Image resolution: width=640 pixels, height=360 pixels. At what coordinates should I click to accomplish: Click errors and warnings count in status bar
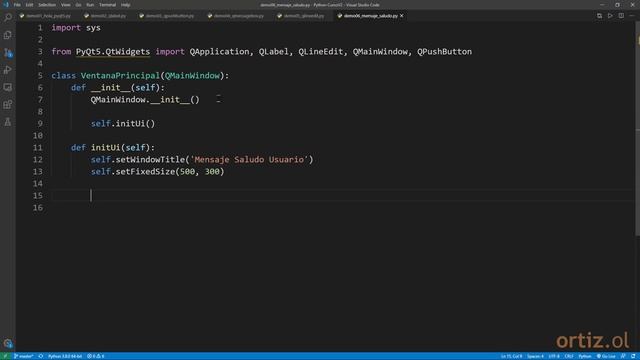pyautogui.click(x=96, y=356)
